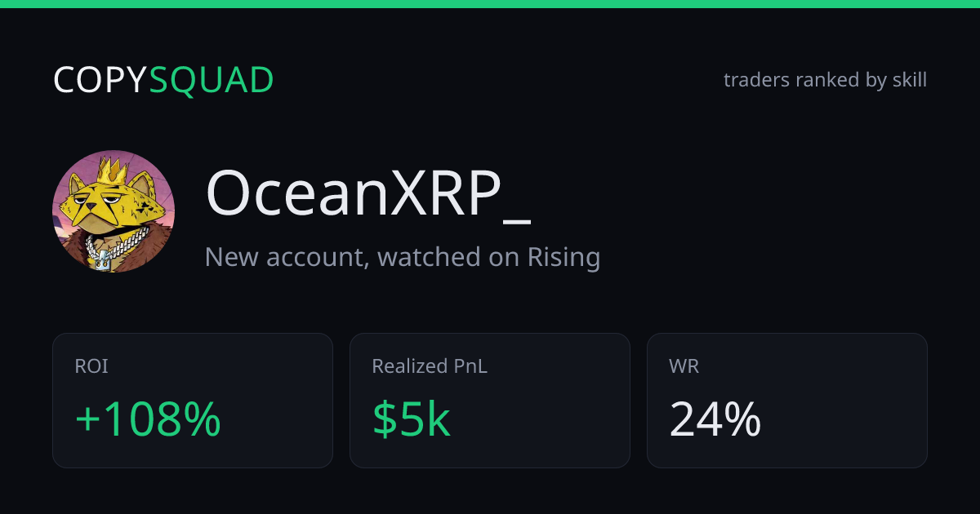Screen dimensions: 980x514
Task: Click the word "Realized" in the middle card
Action: (x=410, y=366)
